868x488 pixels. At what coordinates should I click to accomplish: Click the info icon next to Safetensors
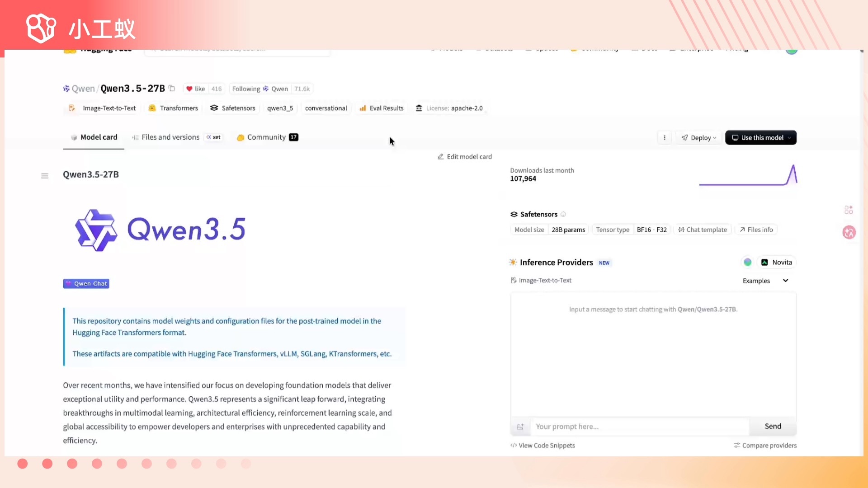coord(563,214)
